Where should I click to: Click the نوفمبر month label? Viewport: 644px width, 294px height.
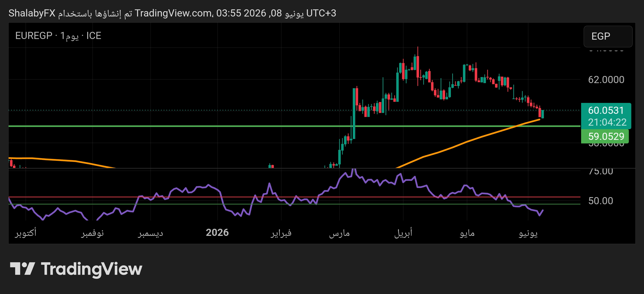coord(92,233)
